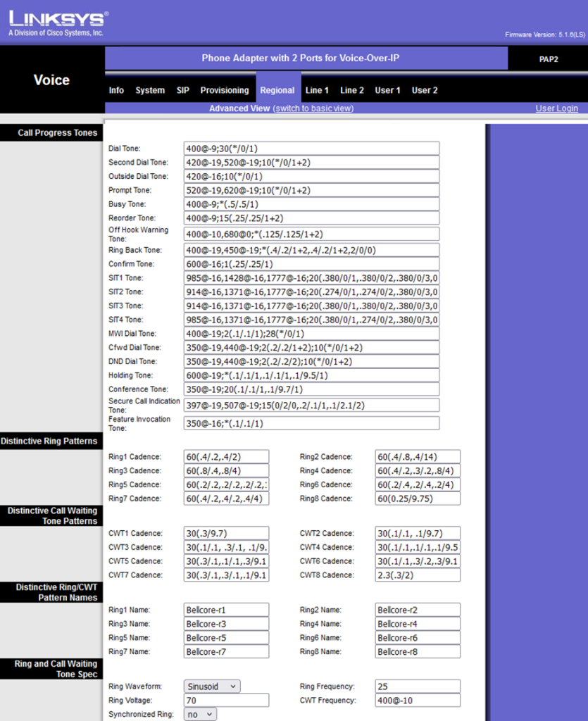Edit the Ring Frequency field
588x721 pixels.
pos(418,686)
